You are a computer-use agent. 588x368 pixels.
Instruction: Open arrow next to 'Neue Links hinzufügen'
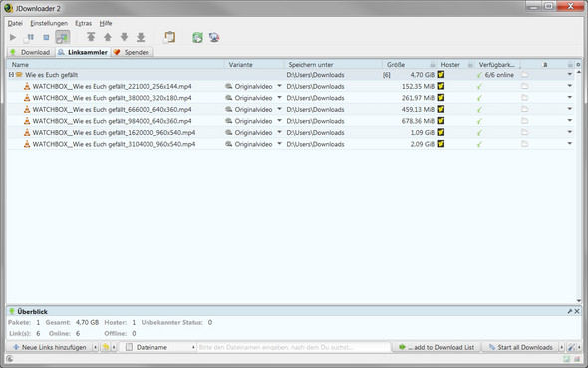(x=95, y=347)
